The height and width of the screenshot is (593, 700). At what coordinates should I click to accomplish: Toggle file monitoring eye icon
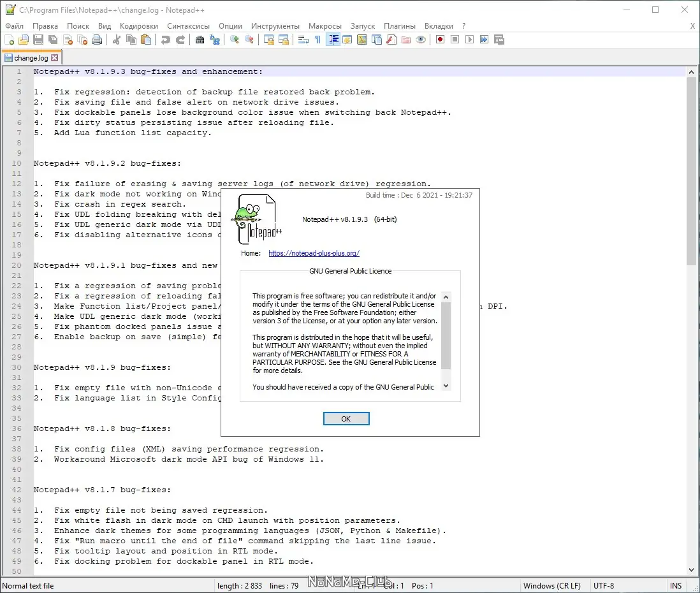[421, 40]
